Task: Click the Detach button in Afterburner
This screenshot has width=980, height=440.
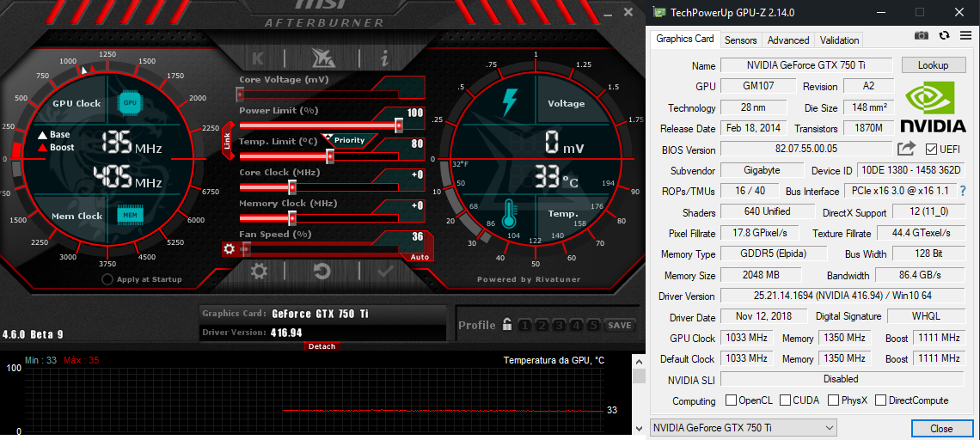Action: coord(322,346)
